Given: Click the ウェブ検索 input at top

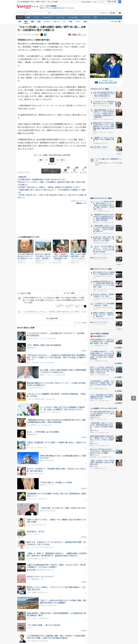Looking at the screenshot, I should coord(102,2).
